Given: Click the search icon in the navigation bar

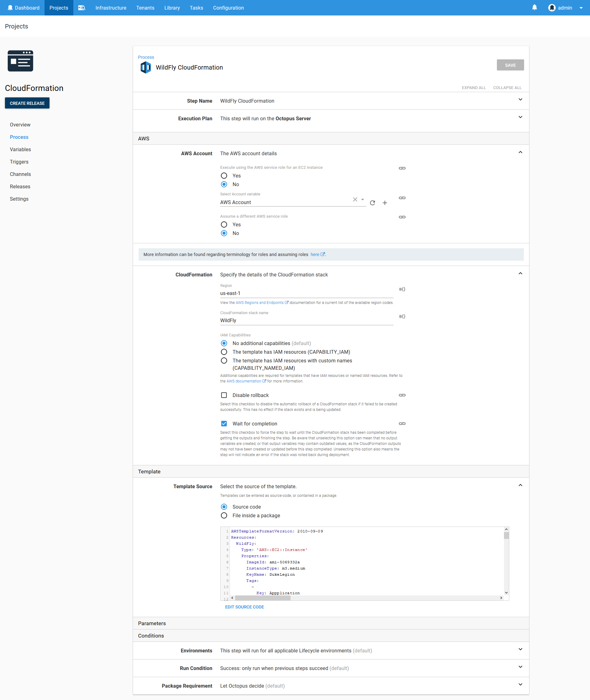Looking at the screenshot, I should pyautogui.click(x=81, y=8).
